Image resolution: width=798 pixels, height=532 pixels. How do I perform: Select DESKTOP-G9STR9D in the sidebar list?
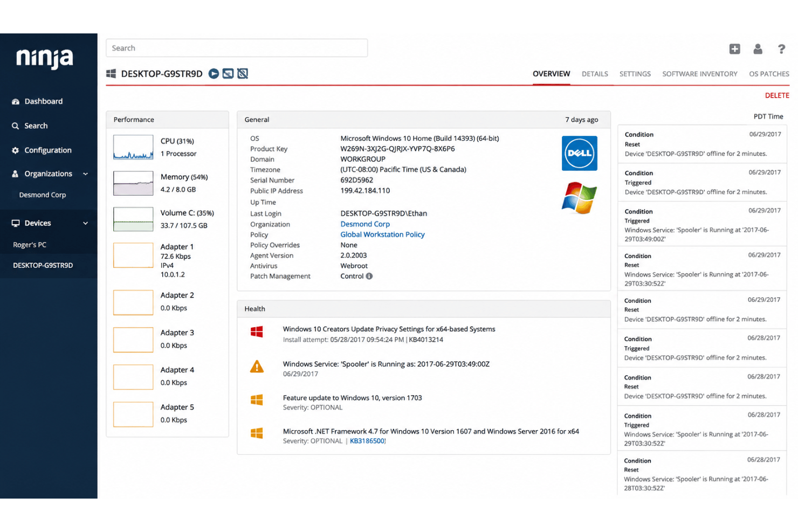[x=43, y=265]
